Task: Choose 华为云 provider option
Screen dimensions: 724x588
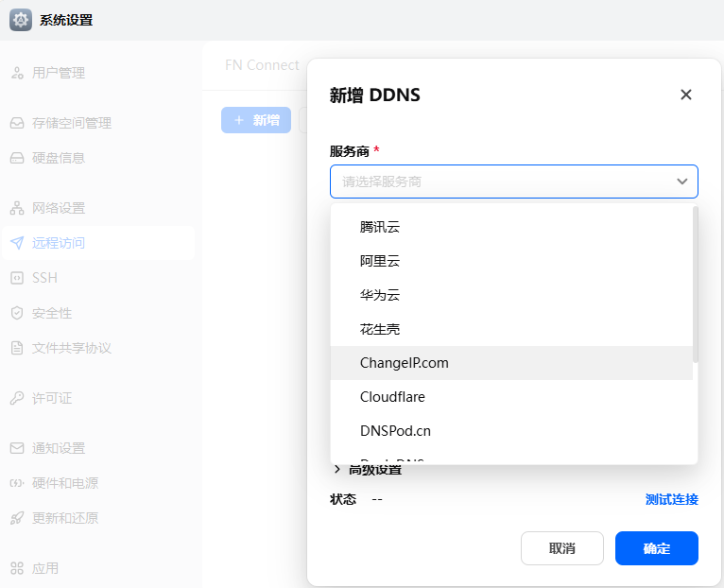Action: click(511, 295)
